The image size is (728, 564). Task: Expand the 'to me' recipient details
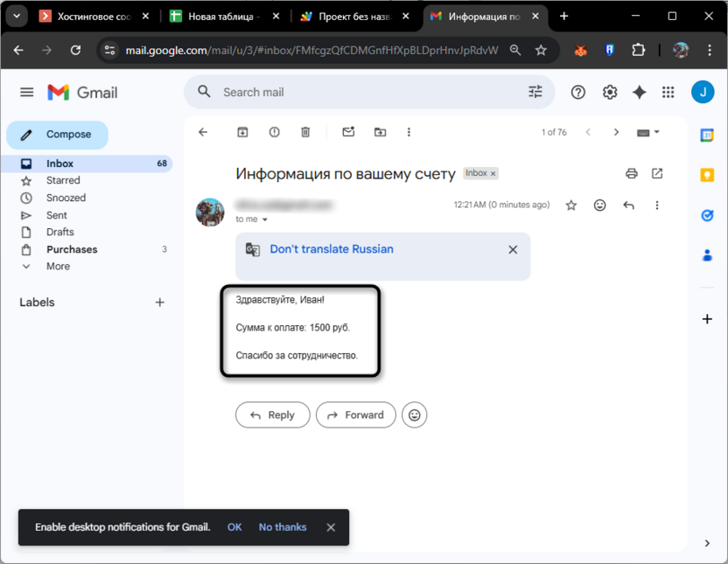coord(253,219)
